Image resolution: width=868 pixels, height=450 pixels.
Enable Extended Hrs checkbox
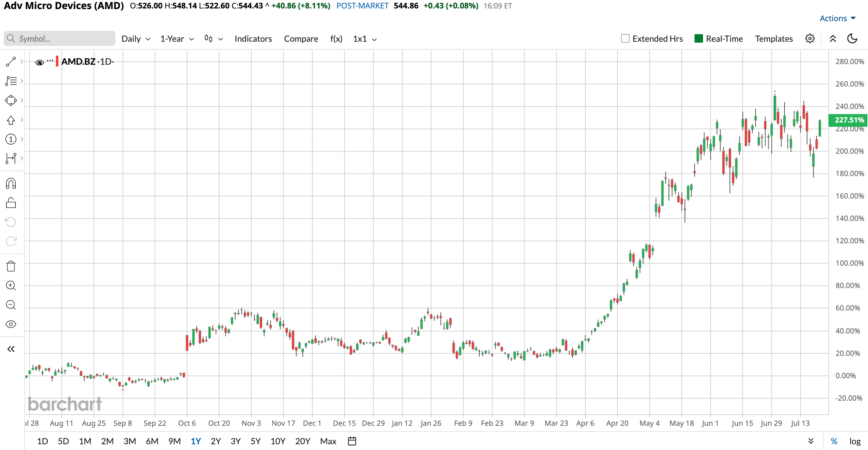625,39
